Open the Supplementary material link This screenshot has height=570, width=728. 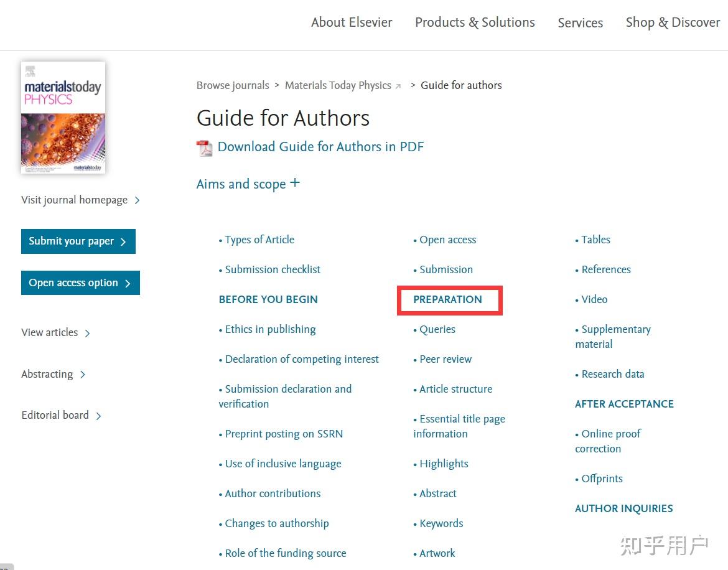pyautogui.click(x=613, y=337)
